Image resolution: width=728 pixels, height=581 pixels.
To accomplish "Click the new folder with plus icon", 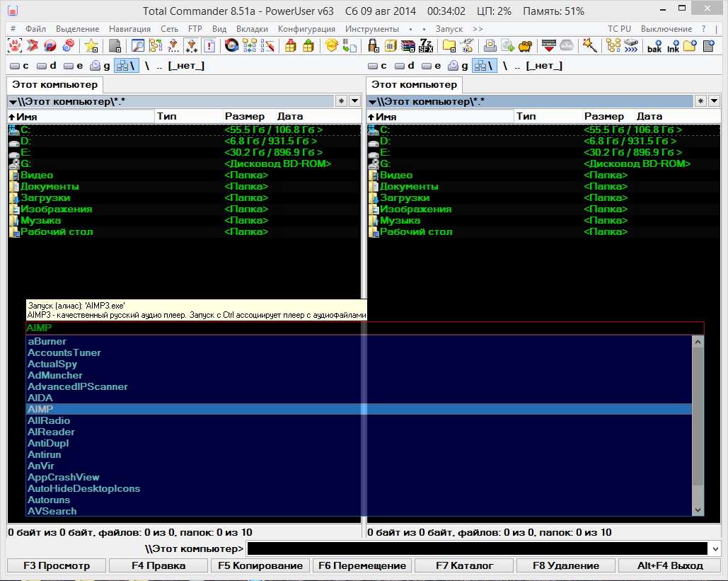I will click(690, 45).
